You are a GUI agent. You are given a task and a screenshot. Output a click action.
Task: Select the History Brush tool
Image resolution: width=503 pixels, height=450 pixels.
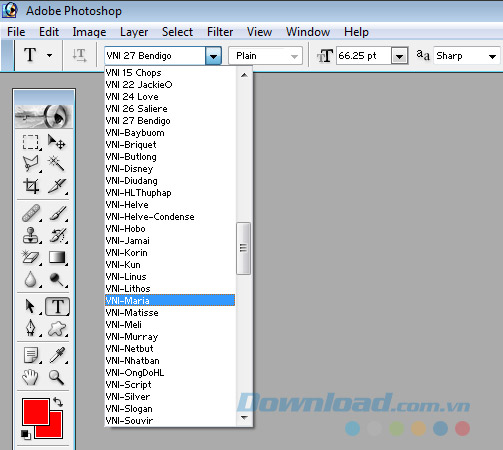coord(58,235)
